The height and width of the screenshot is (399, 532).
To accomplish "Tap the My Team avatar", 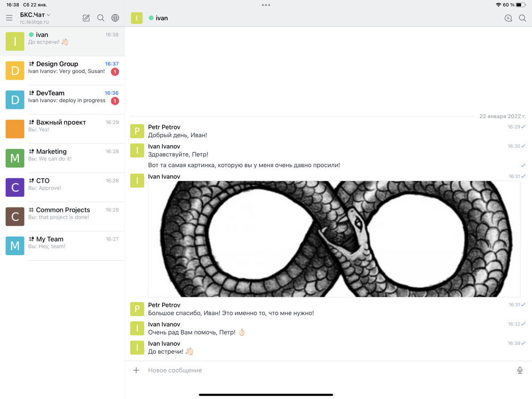I will [15, 246].
